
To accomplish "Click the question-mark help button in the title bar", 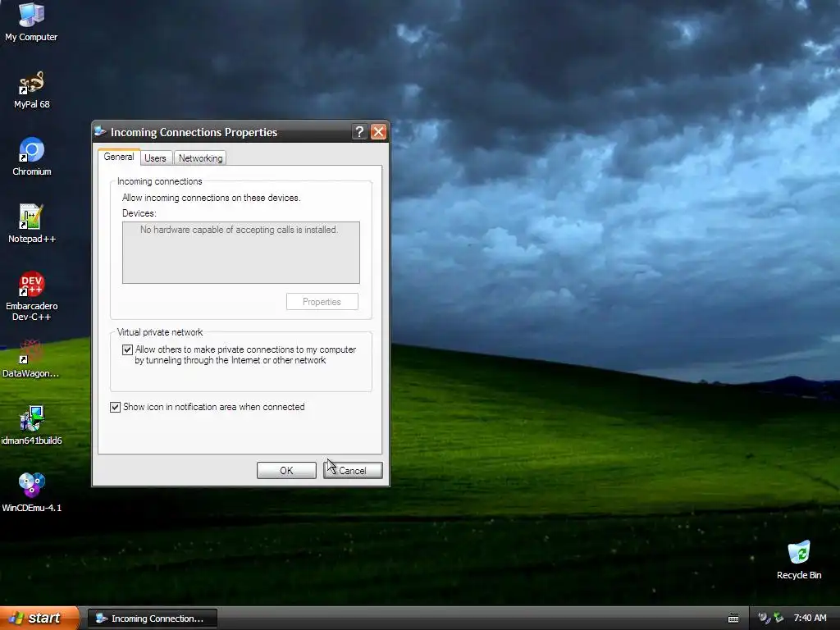I will (x=359, y=132).
